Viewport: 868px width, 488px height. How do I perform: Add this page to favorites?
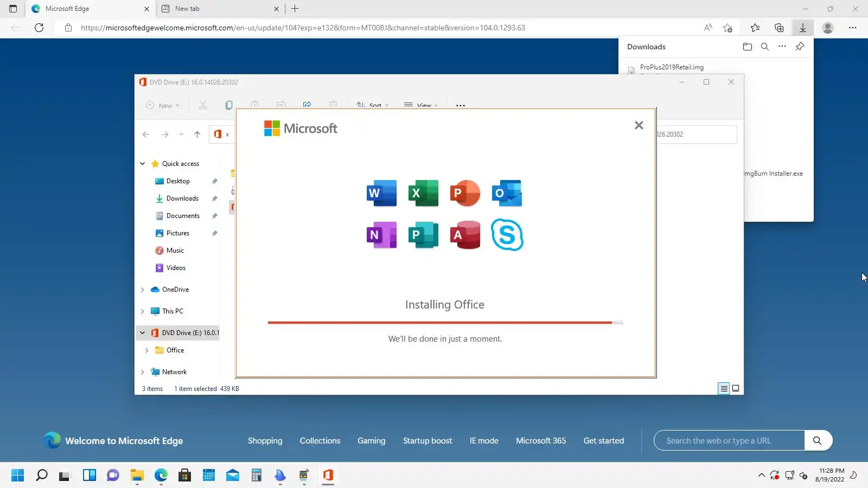pyautogui.click(x=728, y=28)
